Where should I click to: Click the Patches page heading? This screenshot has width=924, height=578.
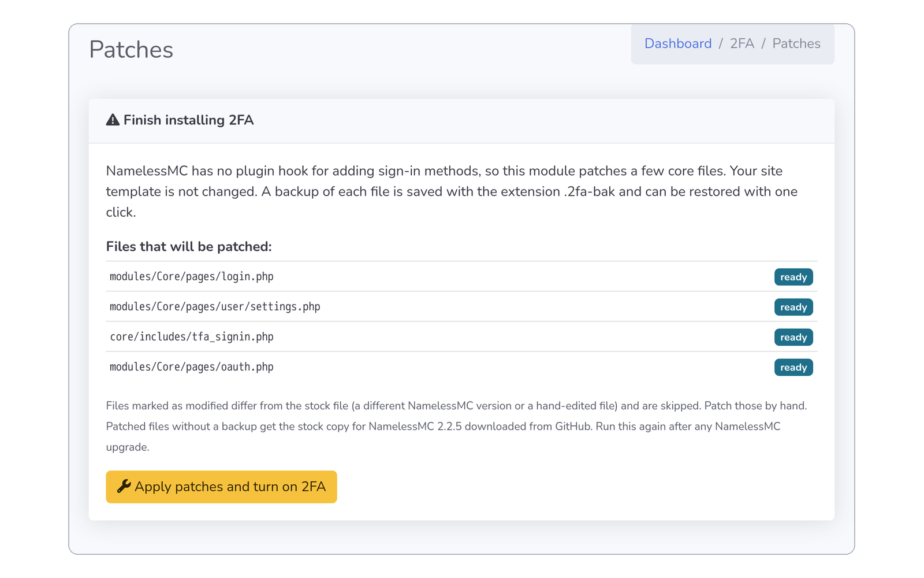point(131,50)
